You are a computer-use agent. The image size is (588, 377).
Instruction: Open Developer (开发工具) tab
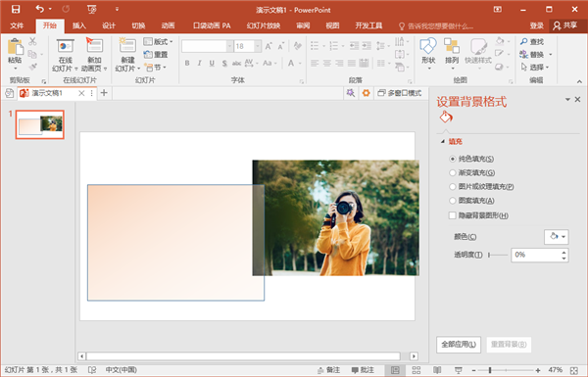[368, 25]
